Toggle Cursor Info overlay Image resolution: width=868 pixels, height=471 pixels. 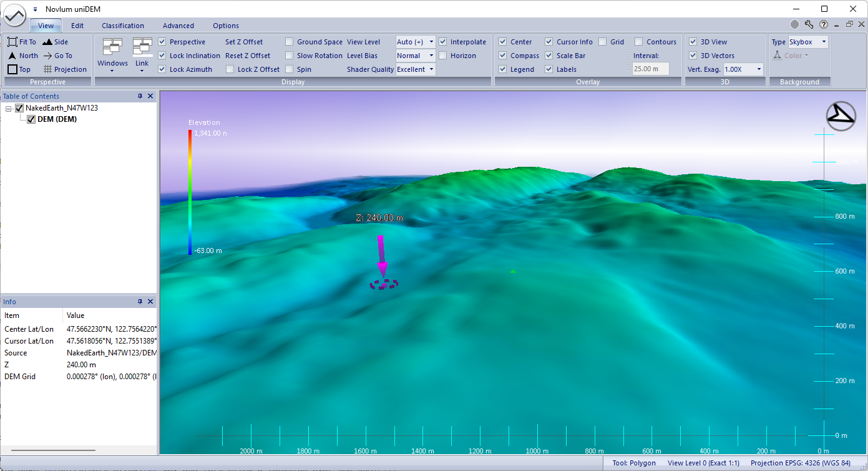click(x=549, y=42)
